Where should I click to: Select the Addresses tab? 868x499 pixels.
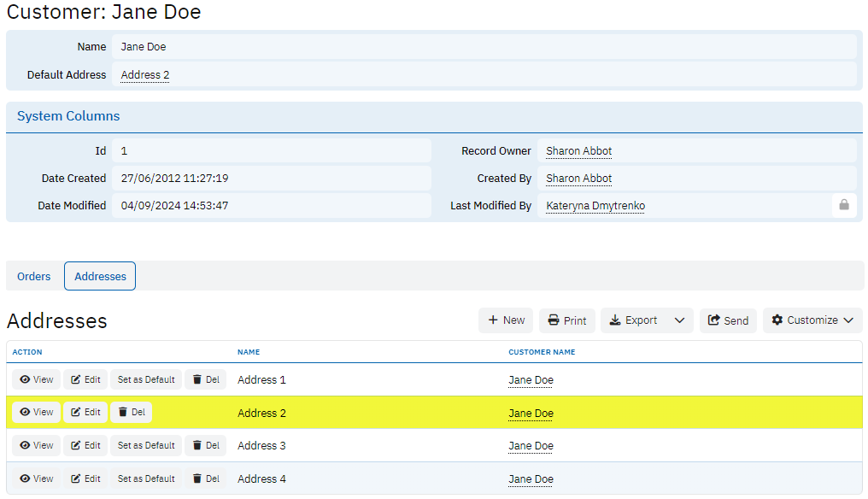tap(100, 276)
